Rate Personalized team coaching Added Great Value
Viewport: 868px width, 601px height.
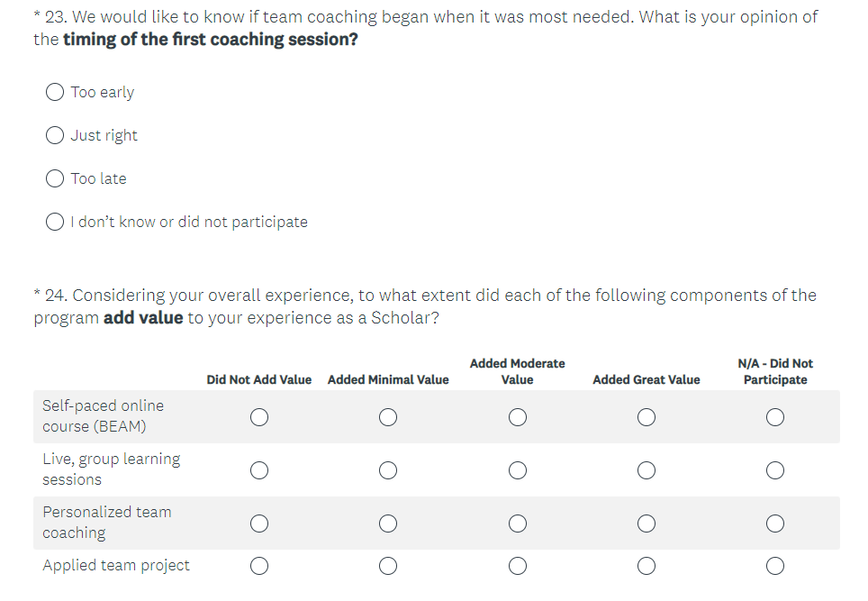pos(646,524)
